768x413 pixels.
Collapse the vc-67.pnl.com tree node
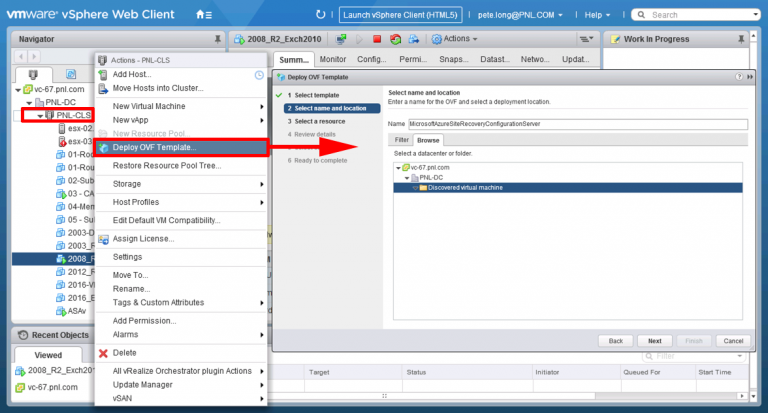tap(18, 90)
